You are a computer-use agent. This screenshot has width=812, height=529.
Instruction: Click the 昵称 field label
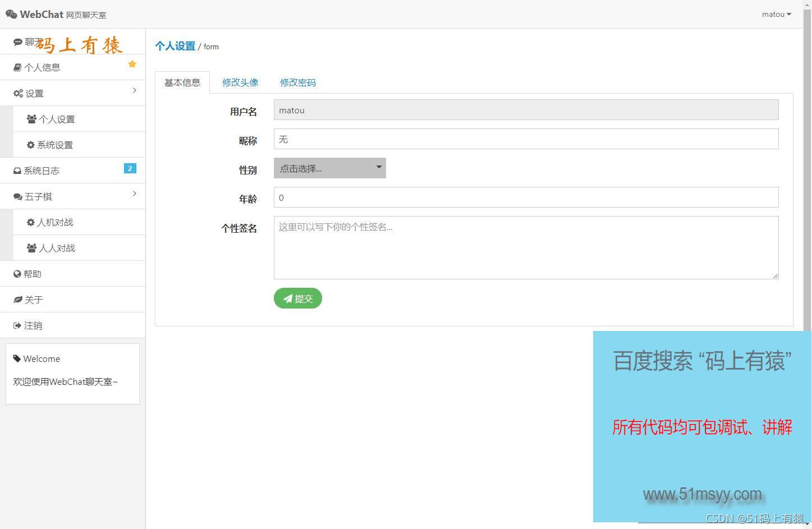click(248, 141)
